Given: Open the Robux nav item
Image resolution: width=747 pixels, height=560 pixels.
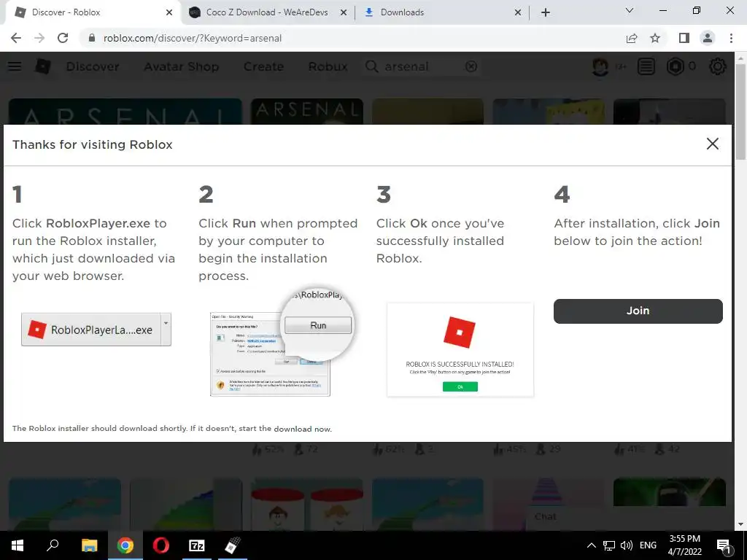Looking at the screenshot, I should click(x=328, y=66).
